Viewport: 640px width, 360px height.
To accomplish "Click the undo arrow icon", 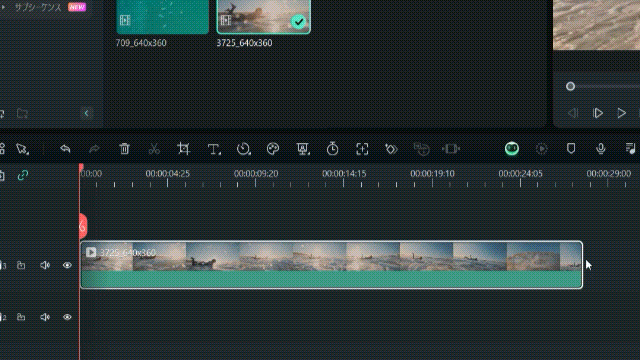I will click(65, 149).
